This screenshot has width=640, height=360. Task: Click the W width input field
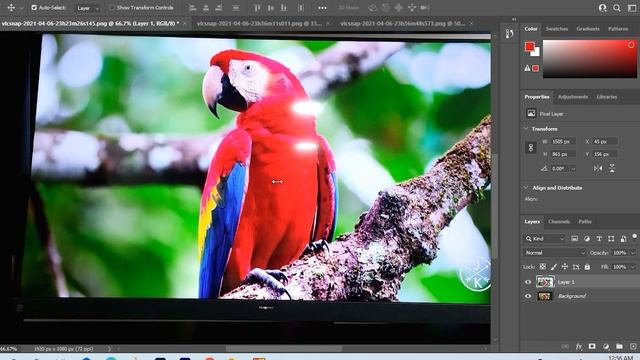pyautogui.click(x=563, y=141)
